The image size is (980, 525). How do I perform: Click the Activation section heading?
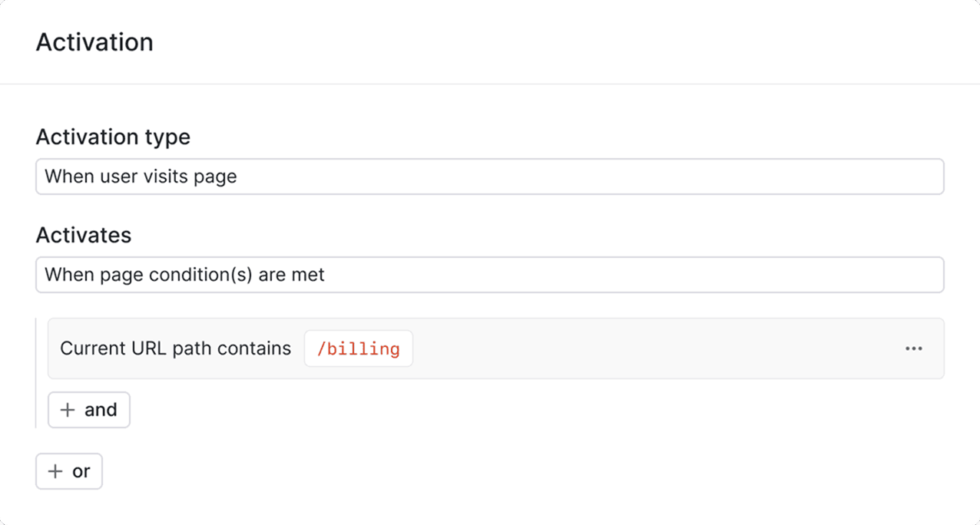(x=94, y=42)
